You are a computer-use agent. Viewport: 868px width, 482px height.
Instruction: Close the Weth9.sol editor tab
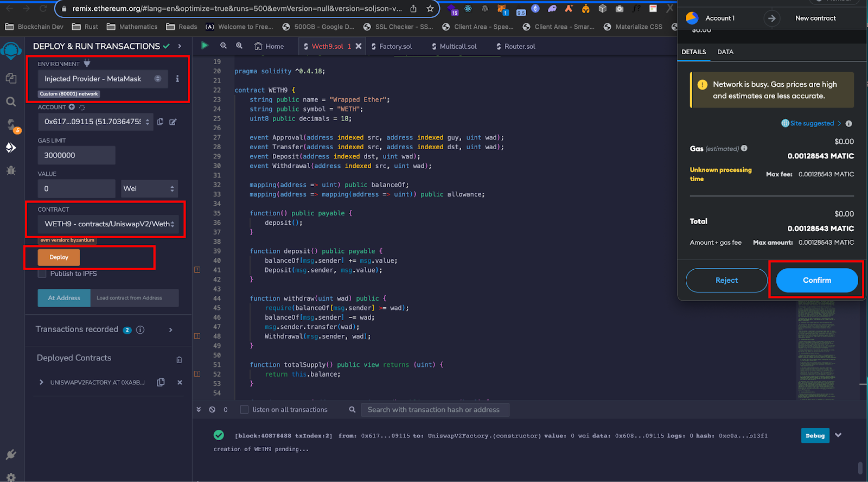click(359, 46)
